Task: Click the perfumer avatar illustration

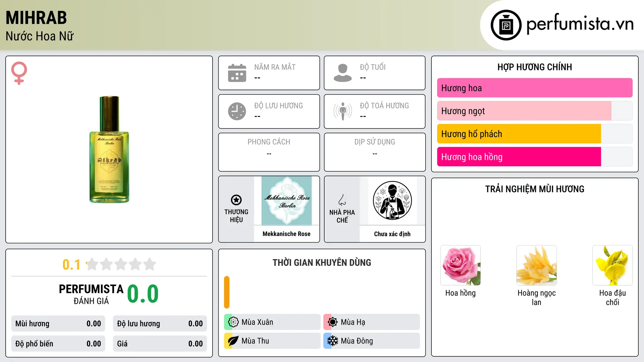Action: (392, 200)
